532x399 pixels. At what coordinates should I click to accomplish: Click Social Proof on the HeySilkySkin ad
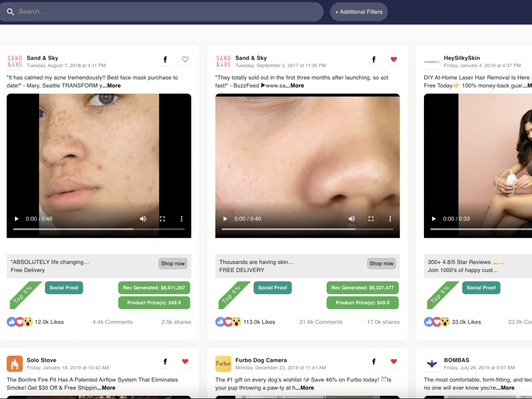point(481,288)
